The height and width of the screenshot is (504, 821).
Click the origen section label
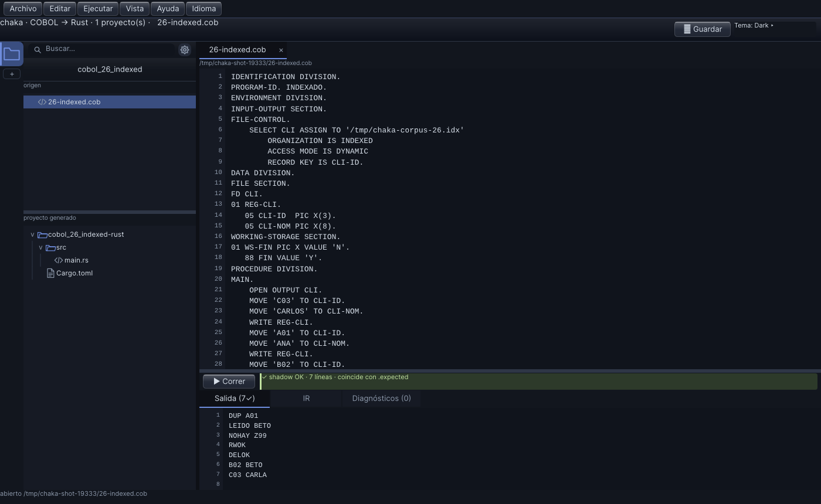point(32,86)
